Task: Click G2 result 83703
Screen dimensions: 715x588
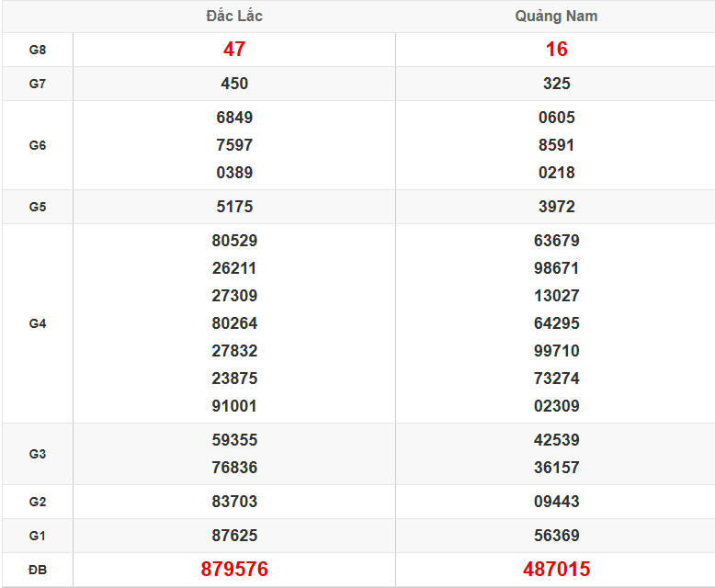Action: [x=234, y=502]
